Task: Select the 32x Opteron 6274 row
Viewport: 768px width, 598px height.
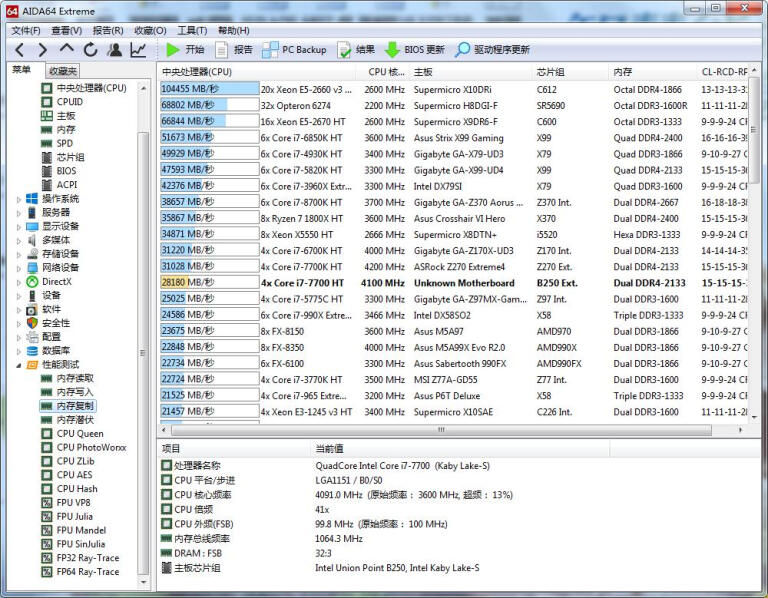Action: click(453, 105)
